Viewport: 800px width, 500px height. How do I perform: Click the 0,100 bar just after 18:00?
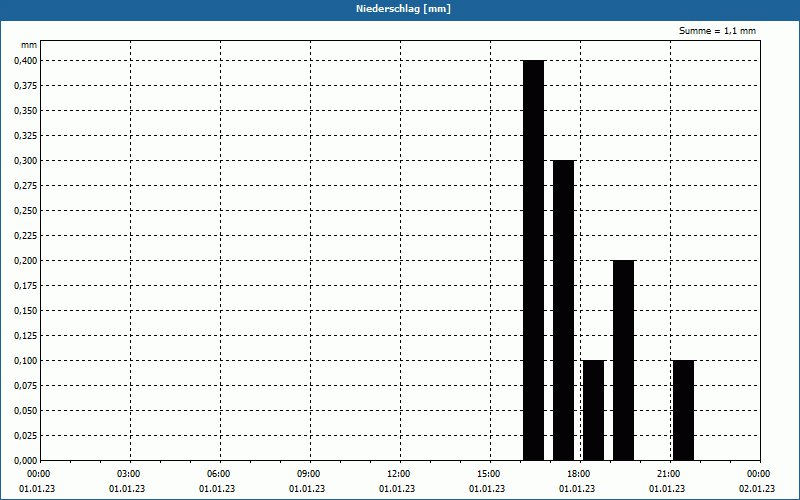[x=594, y=410]
